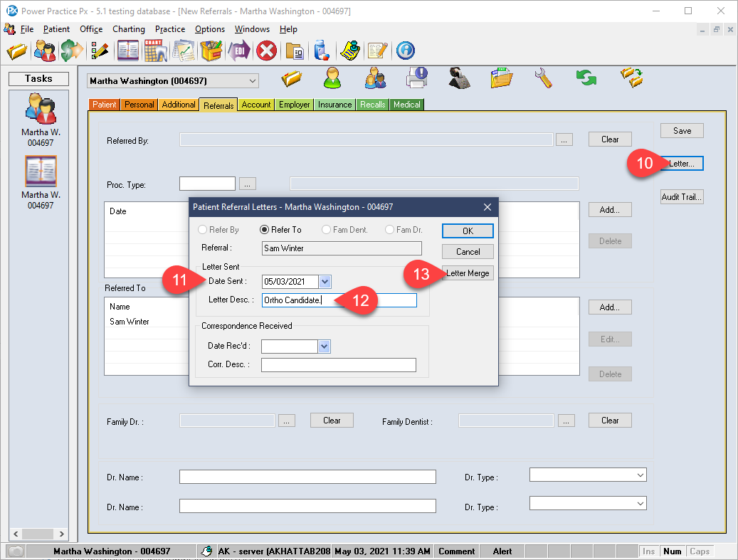Click the Save button
Image resolution: width=738 pixels, height=560 pixels.
(682, 131)
